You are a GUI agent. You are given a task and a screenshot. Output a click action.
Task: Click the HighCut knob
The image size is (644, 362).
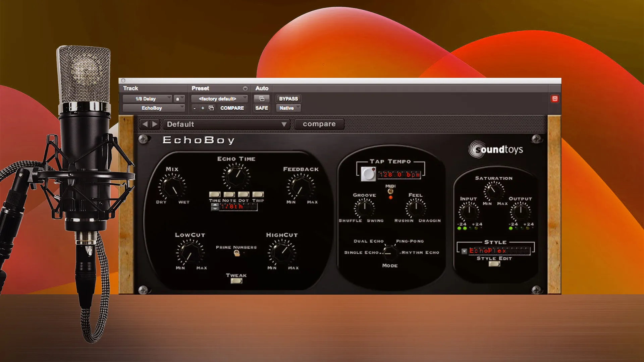[282, 253]
